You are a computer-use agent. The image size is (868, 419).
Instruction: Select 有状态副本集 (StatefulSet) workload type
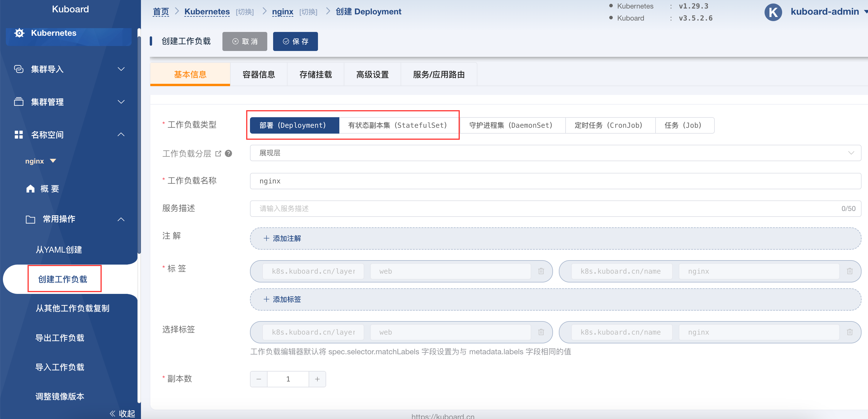coord(398,125)
